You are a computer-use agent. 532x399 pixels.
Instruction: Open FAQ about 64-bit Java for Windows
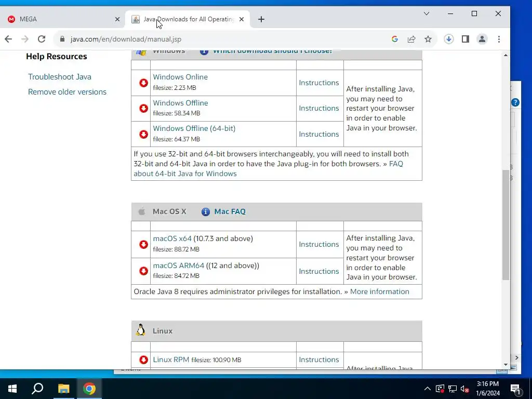click(x=185, y=174)
